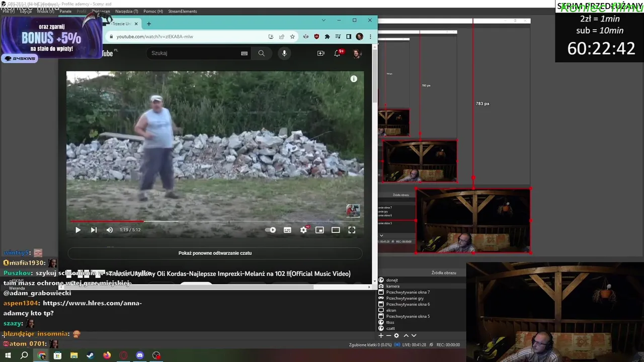Screen dimensions: 644x362
Task: Remove selected source with minus icon
Action: click(x=388, y=335)
